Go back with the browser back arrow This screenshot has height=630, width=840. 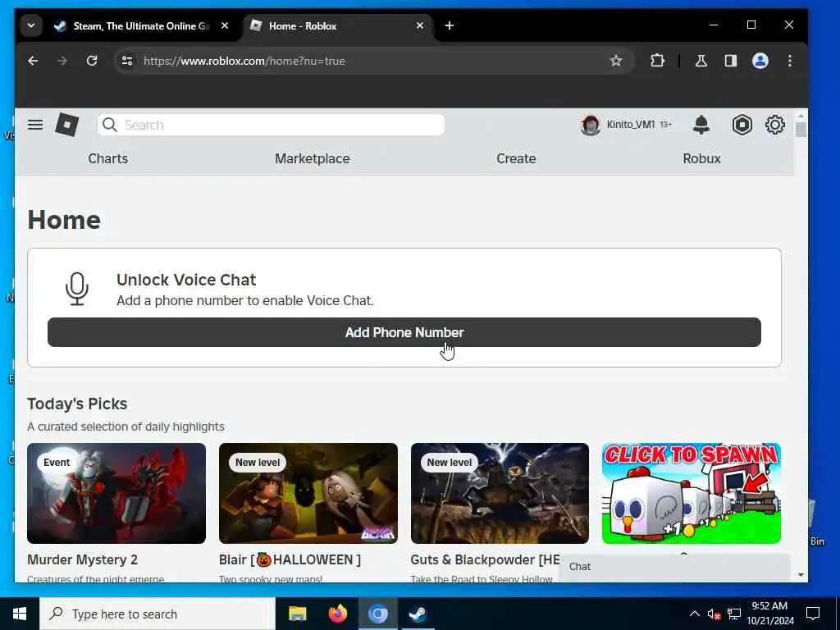click(x=33, y=61)
